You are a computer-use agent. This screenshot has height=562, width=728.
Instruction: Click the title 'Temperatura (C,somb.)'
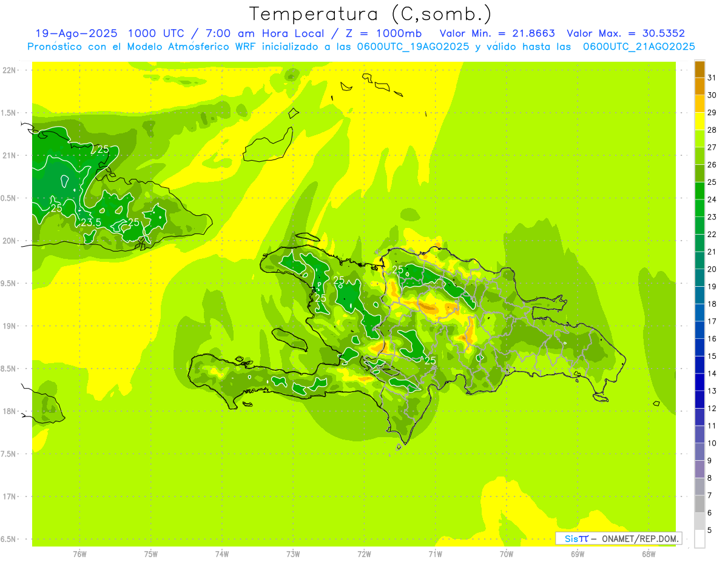[371, 14]
